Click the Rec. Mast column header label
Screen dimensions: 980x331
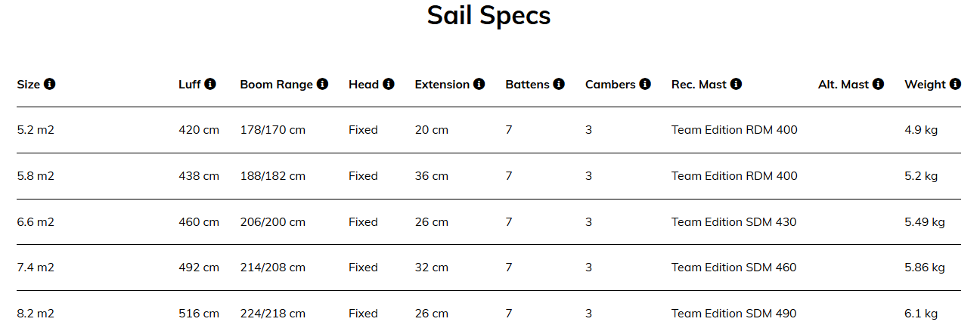[x=699, y=85]
